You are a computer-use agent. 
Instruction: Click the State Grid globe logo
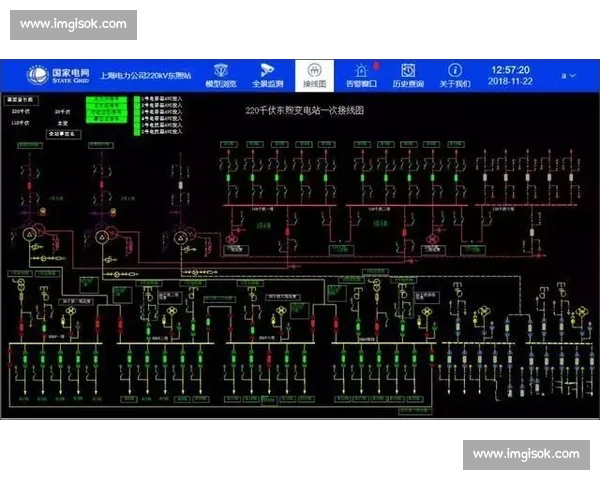[35, 75]
